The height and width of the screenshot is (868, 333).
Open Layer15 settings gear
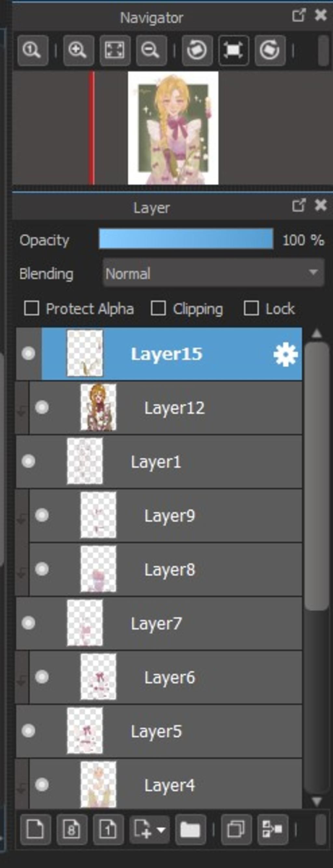click(286, 354)
